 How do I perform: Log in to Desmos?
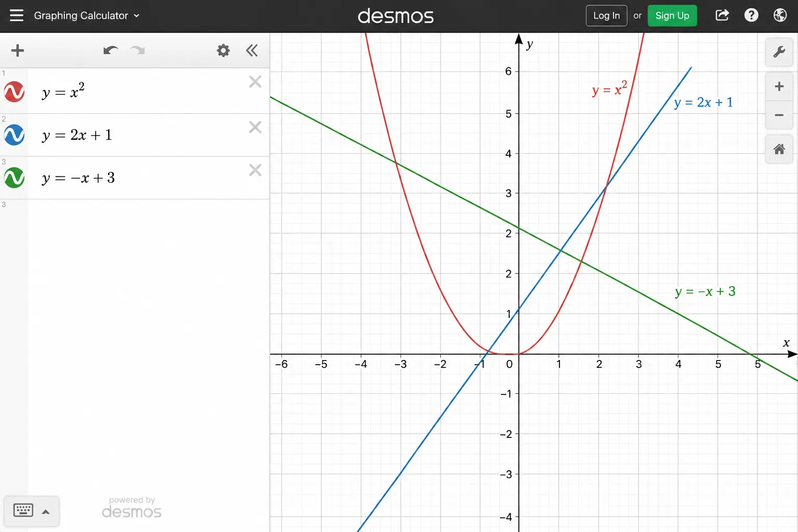click(606, 16)
